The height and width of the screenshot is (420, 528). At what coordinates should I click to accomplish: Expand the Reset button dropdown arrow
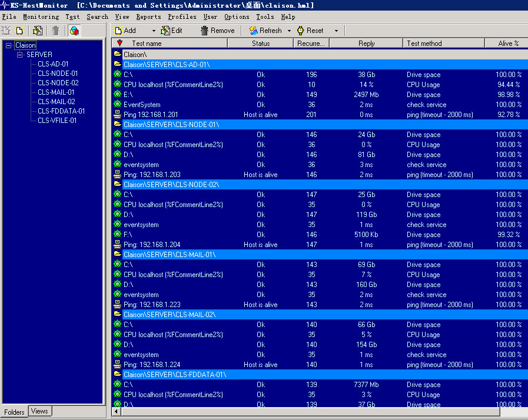(x=336, y=31)
